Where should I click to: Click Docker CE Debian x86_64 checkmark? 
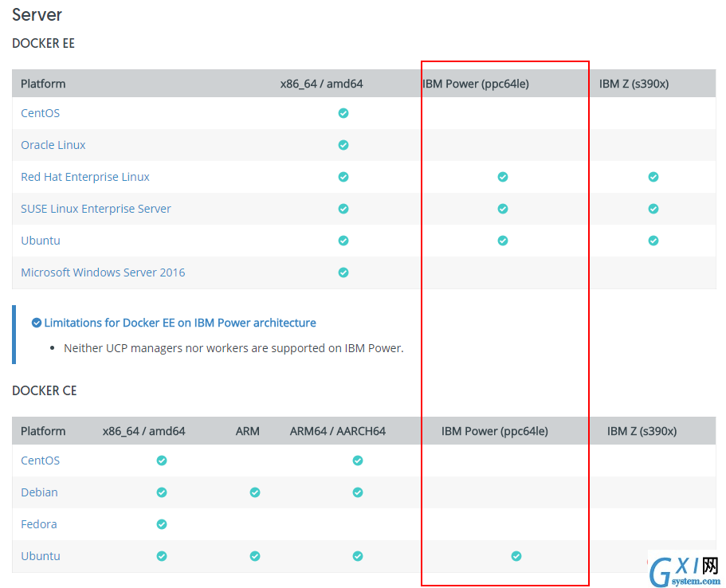pos(162,492)
